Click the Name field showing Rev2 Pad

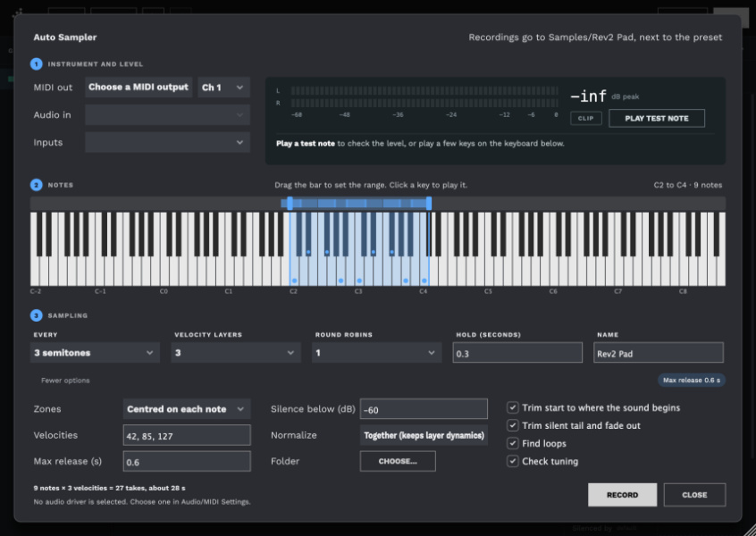658,353
